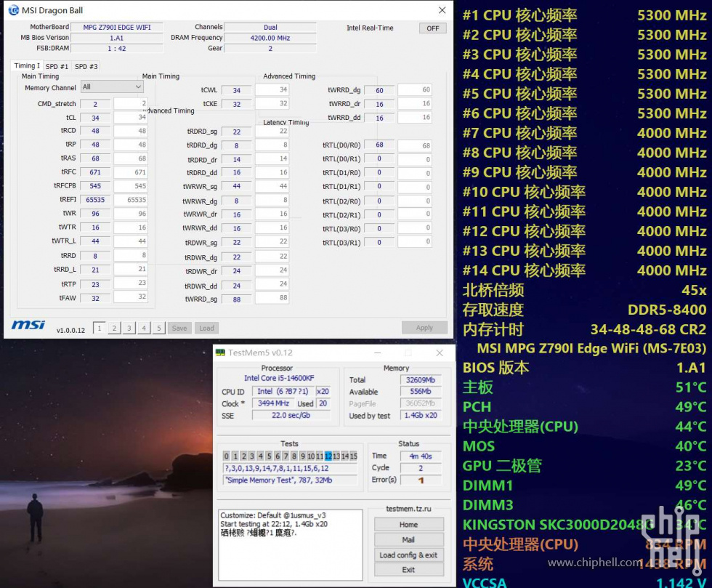This screenshot has height=588, width=712.
Task: Click the Apply button in Dragon Ball
Action: pos(424,328)
